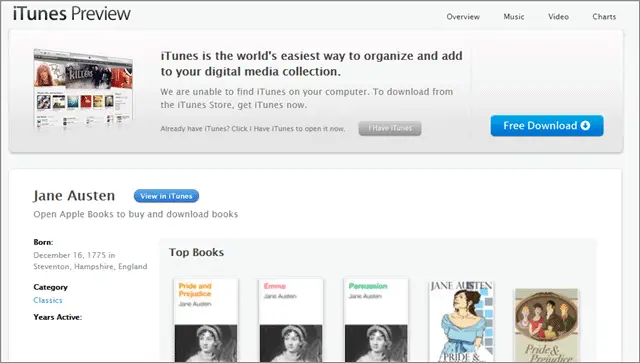Image resolution: width=640 pixels, height=363 pixels.
Task: Open the Pride and Prejudice portrait book cover
Action: coord(206,320)
